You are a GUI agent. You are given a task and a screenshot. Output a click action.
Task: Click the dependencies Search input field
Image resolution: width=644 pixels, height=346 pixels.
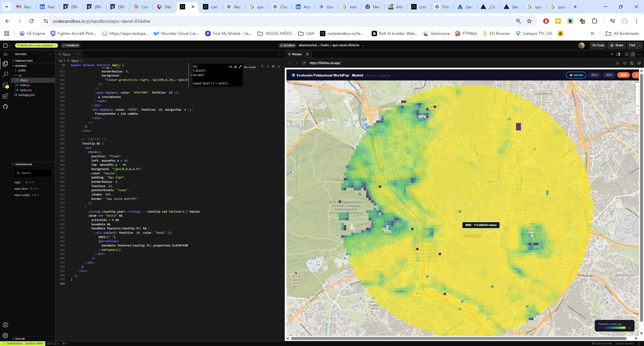pyautogui.click(x=34, y=173)
